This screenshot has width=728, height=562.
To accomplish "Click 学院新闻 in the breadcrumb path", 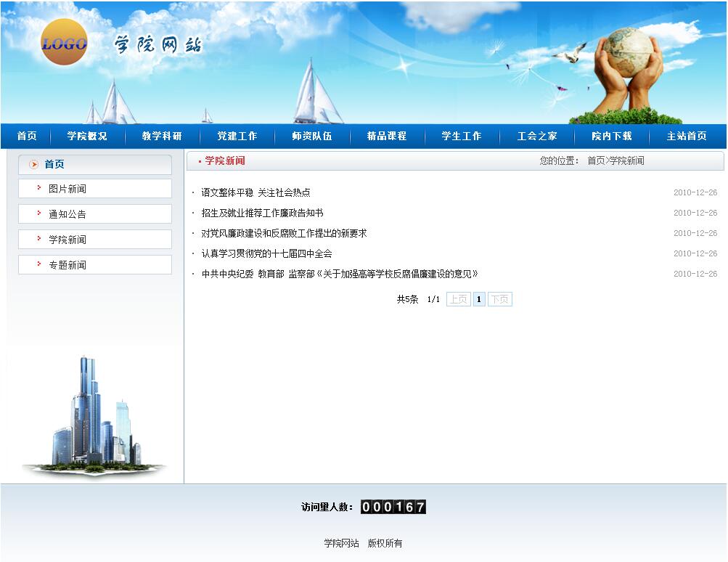I will [627, 160].
